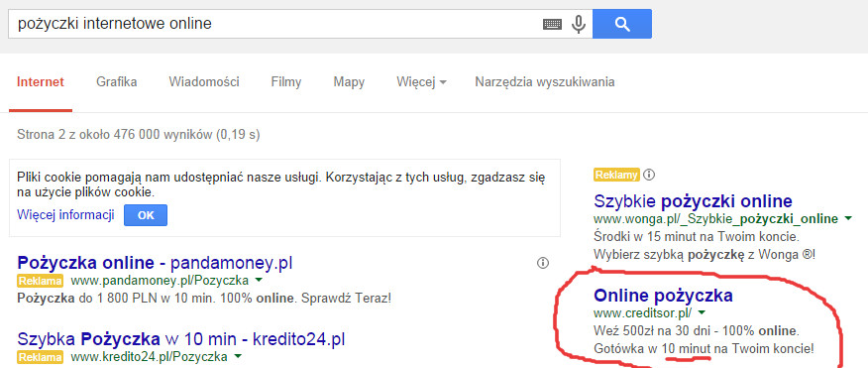This screenshot has width=868, height=368.
Task: Switch to the Internet tab
Action: coord(41,82)
